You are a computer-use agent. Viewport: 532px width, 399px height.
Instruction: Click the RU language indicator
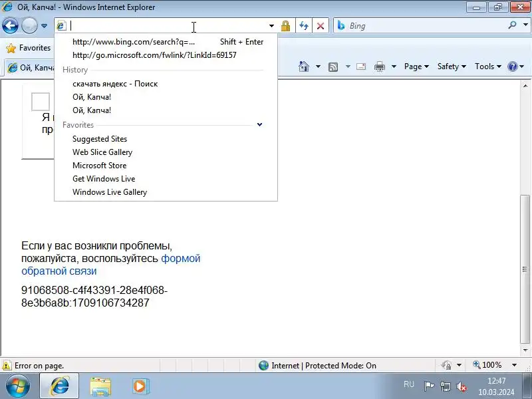[409, 384]
